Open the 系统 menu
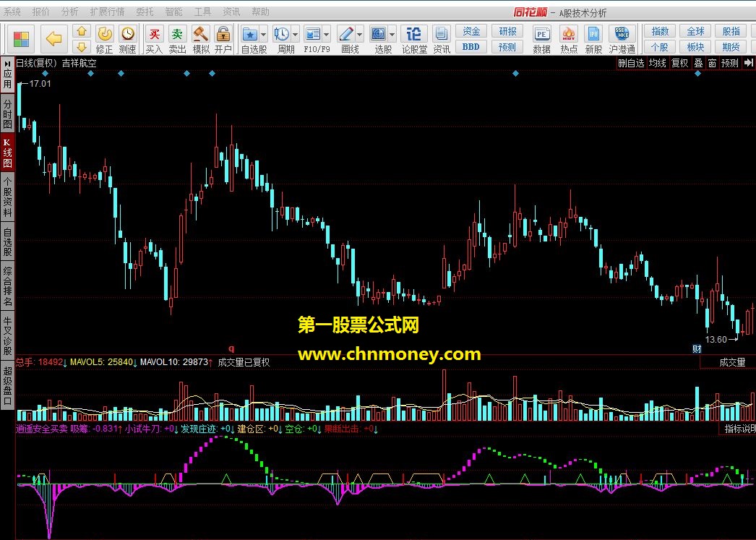 click(12, 12)
